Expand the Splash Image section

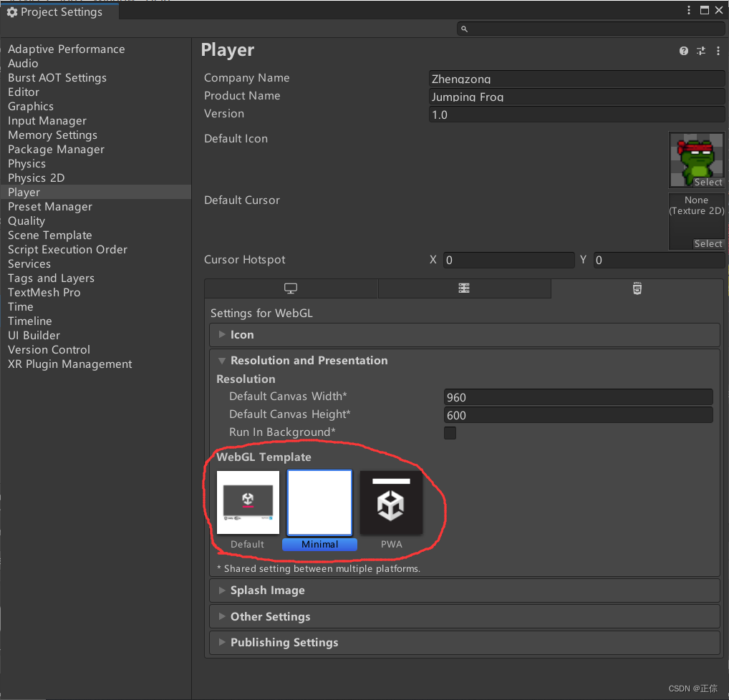coord(267,590)
